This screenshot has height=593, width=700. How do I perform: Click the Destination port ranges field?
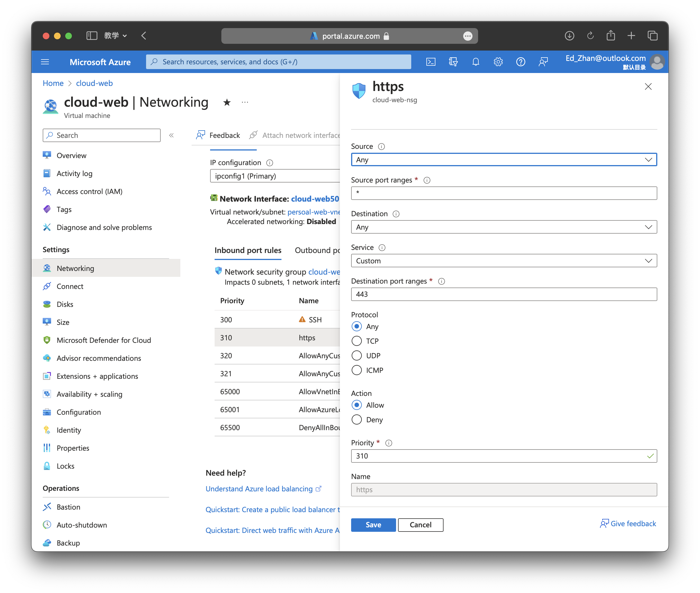tap(504, 295)
